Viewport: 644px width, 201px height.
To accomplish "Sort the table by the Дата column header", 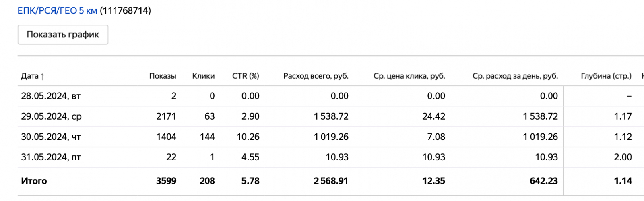I will (x=29, y=76).
